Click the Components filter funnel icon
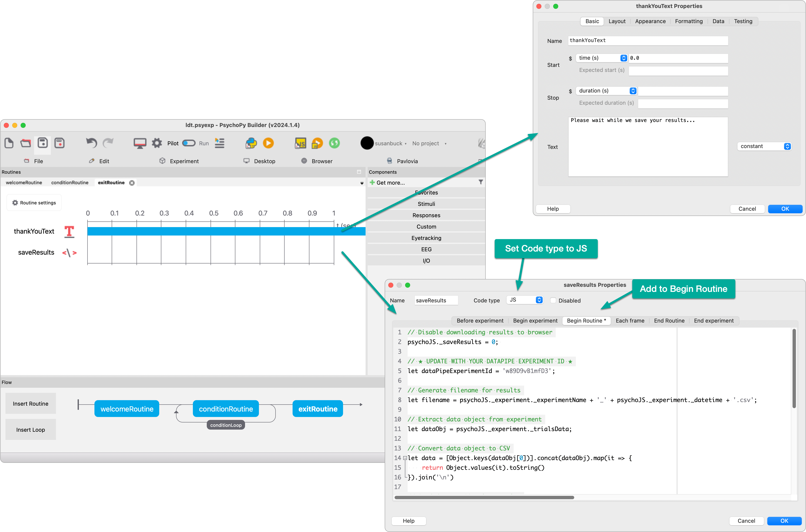The width and height of the screenshot is (806, 532). [481, 182]
